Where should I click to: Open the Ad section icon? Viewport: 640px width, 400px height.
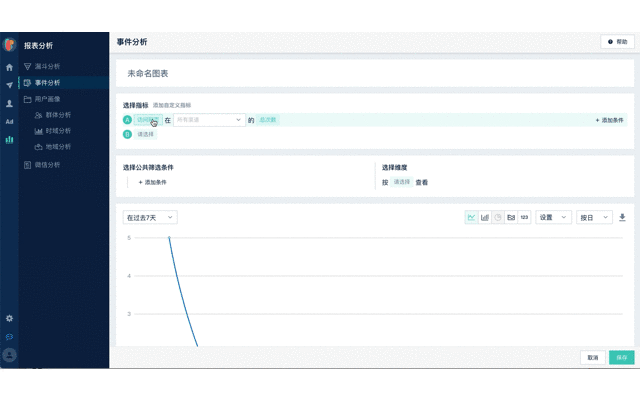point(10,121)
